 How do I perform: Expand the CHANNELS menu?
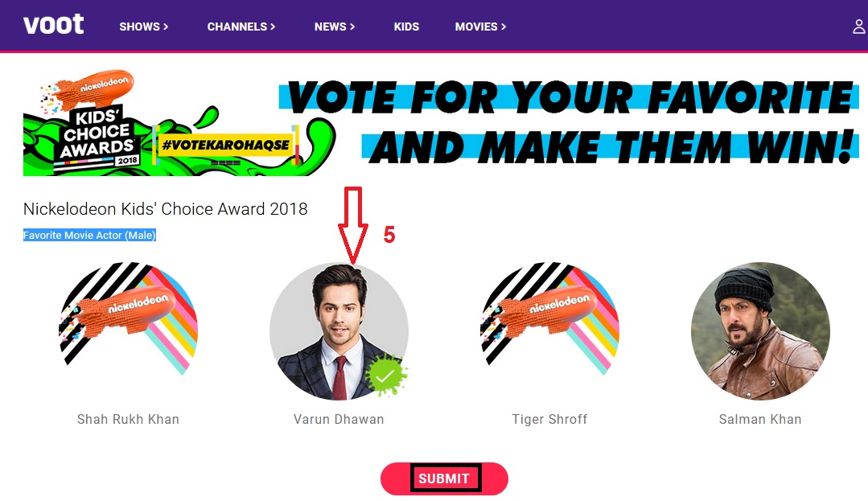(x=241, y=27)
